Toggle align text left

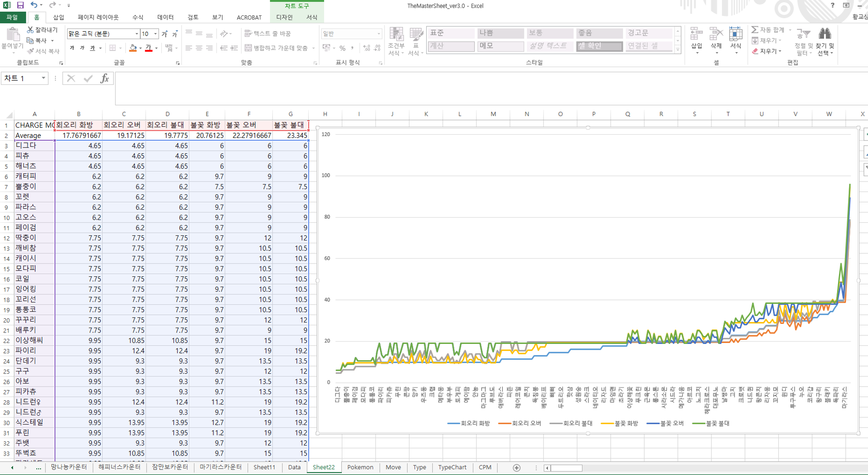click(x=189, y=48)
